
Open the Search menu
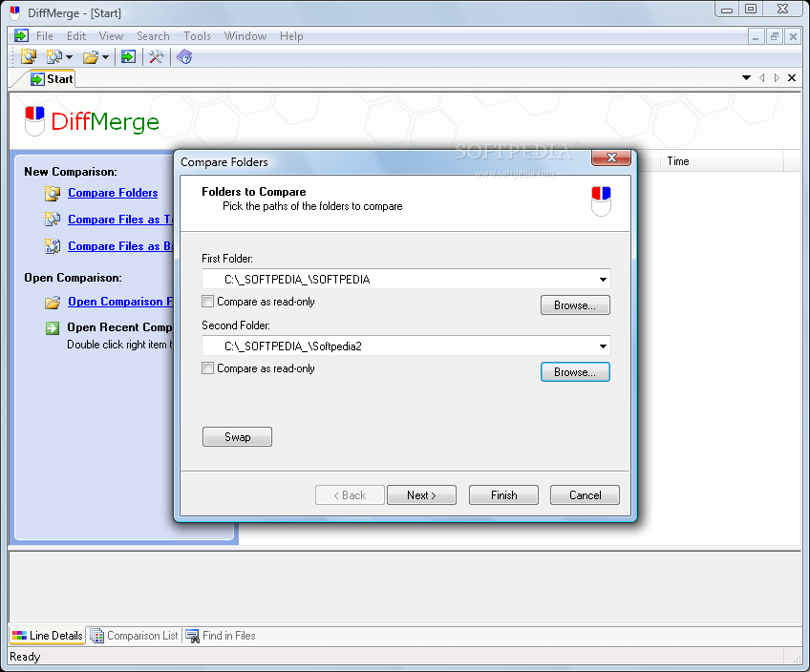[x=153, y=36]
